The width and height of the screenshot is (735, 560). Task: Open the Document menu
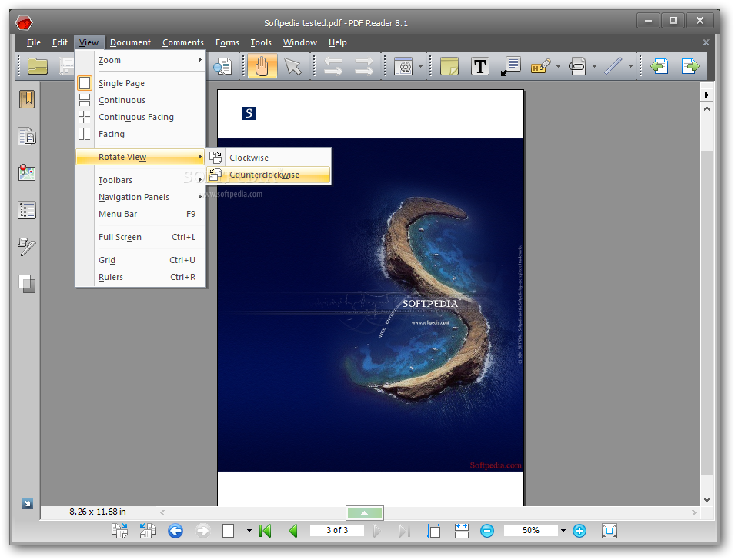[x=130, y=42]
